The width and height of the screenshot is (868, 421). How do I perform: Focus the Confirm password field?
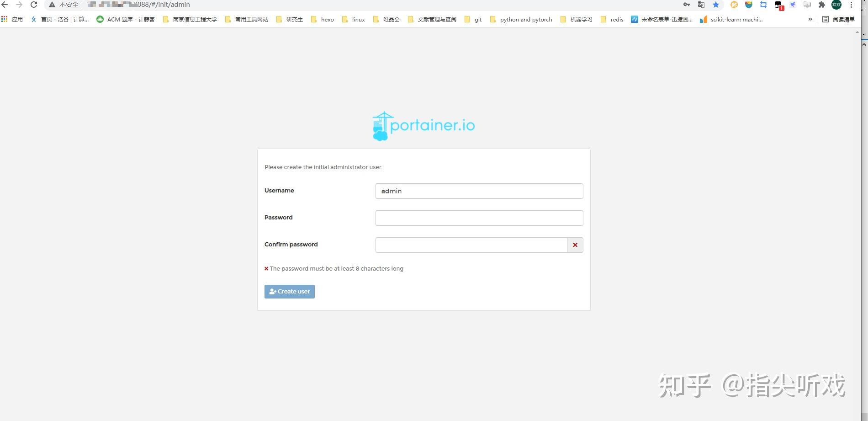coord(471,245)
